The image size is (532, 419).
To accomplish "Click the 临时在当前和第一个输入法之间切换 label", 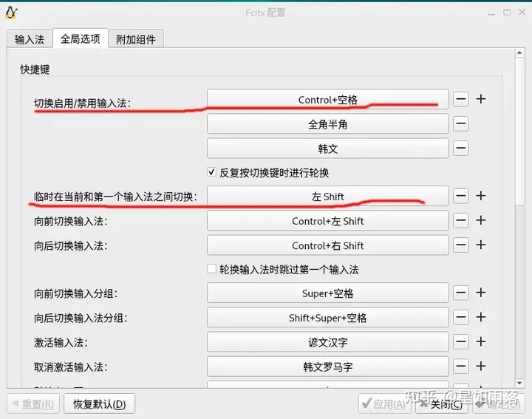I will (115, 197).
